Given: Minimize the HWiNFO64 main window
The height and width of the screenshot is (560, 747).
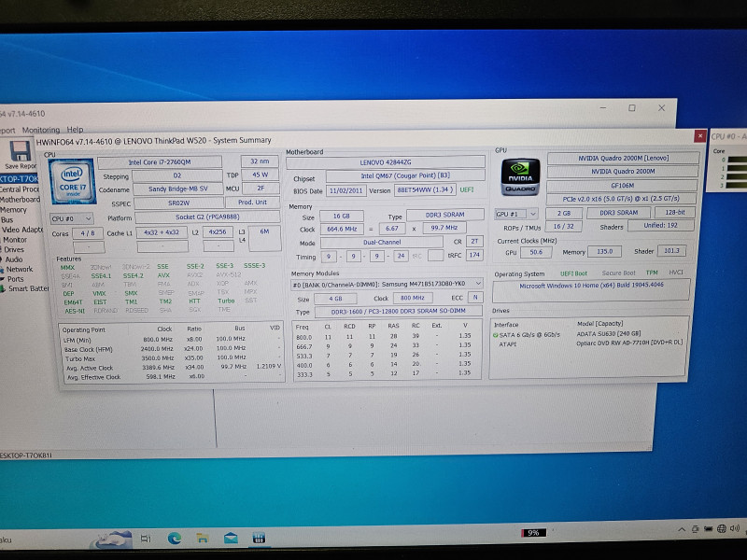Looking at the screenshot, I should (x=603, y=108).
